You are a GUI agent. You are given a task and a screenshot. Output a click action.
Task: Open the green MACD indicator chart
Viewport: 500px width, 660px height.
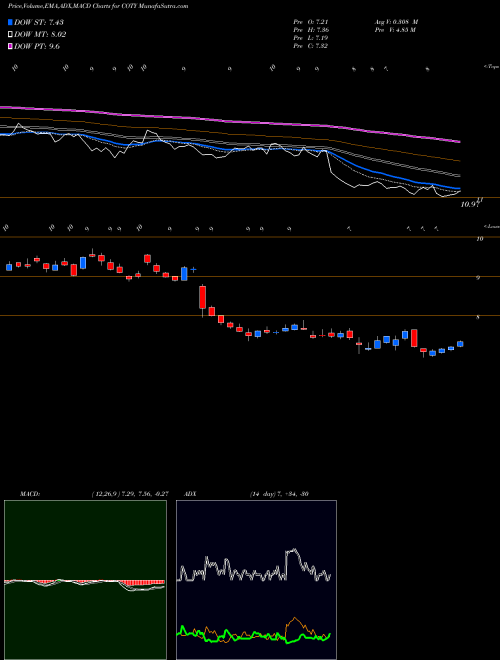click(x=85, y=580)
